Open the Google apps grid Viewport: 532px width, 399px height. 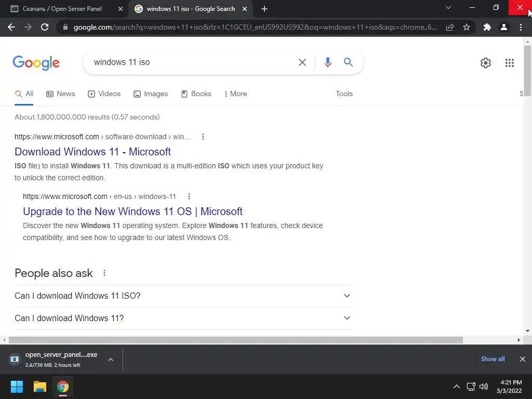pos(509,63)
